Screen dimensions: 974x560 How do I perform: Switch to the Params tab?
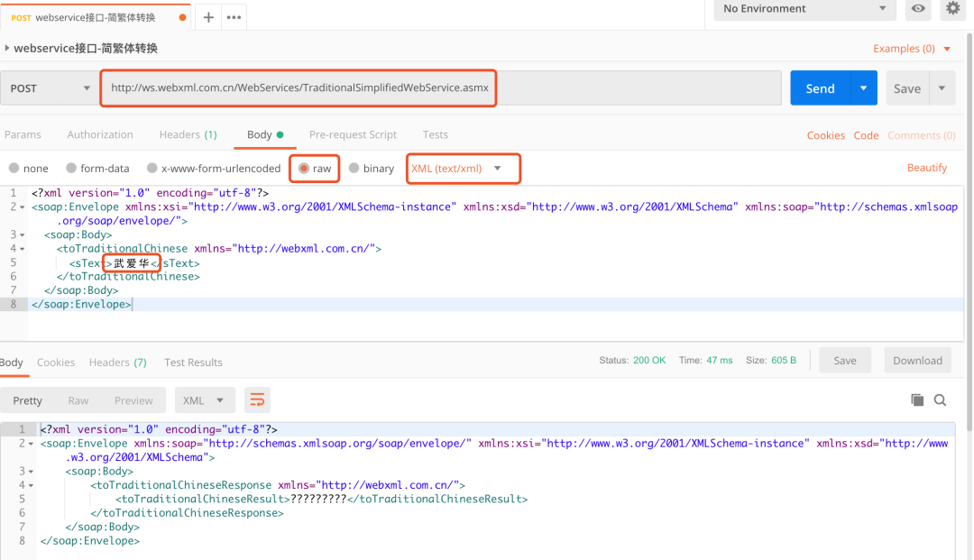(x=23, y=134)
